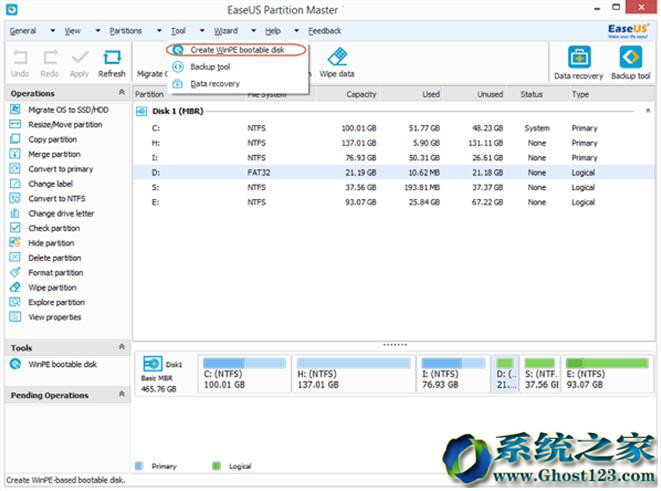Image resolution: width=661 pixels, height=491 pixels.
Task: Sort by the Status column header
Action: tap(531, 94)
